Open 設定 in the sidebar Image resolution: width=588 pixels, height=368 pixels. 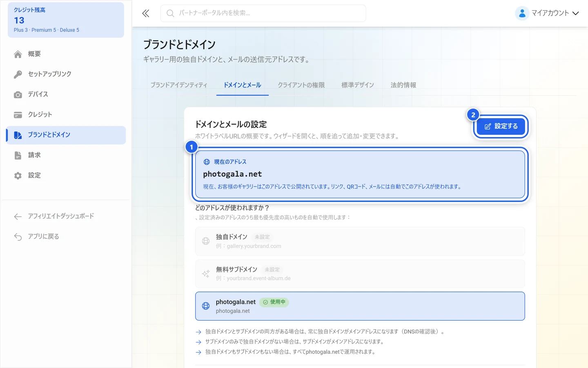click(66, 176)
